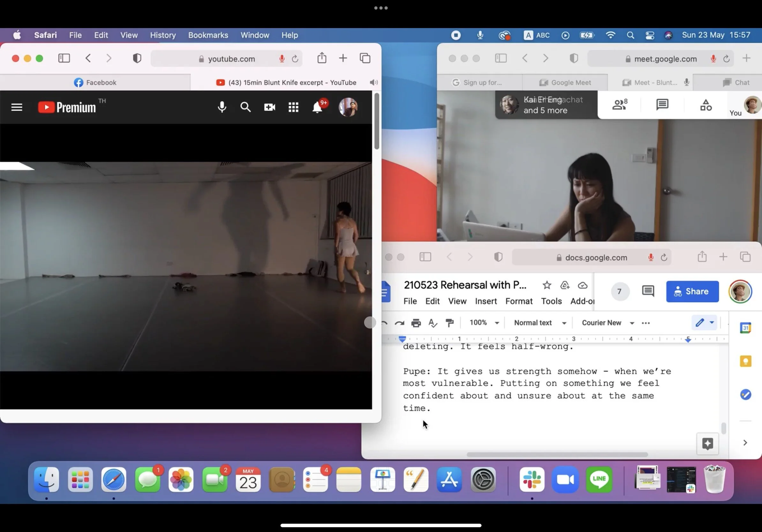Click the docs.google.com address bar

pyautogui.click(x=593, y=257)
